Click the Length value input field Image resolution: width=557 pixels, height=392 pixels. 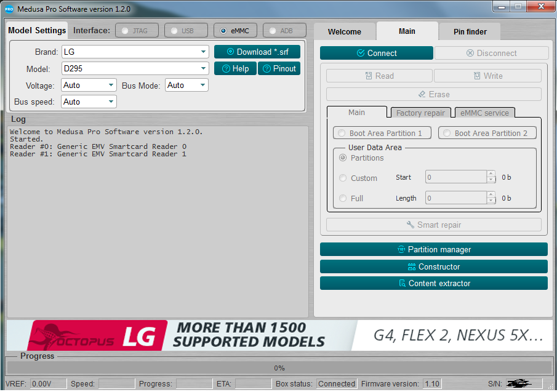point(456,198)
